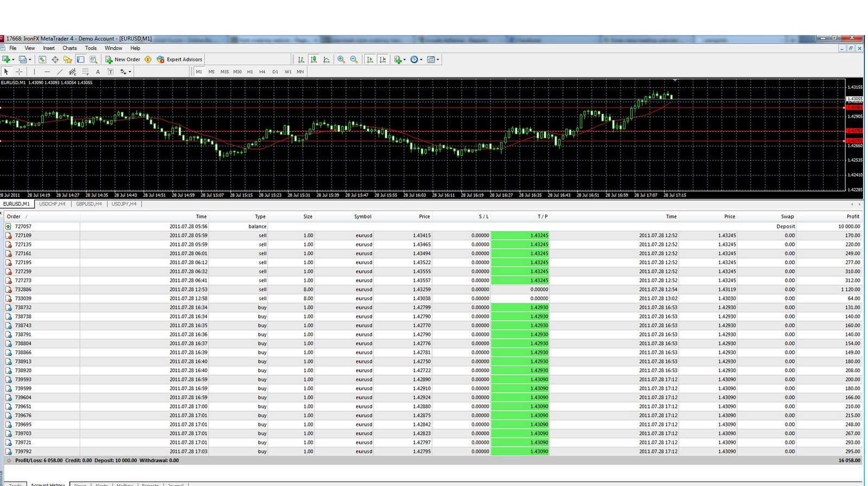Screen dimensions: 868x486
Task: Toggle the Data Window crosshair-circle icon
Action: 55,60
